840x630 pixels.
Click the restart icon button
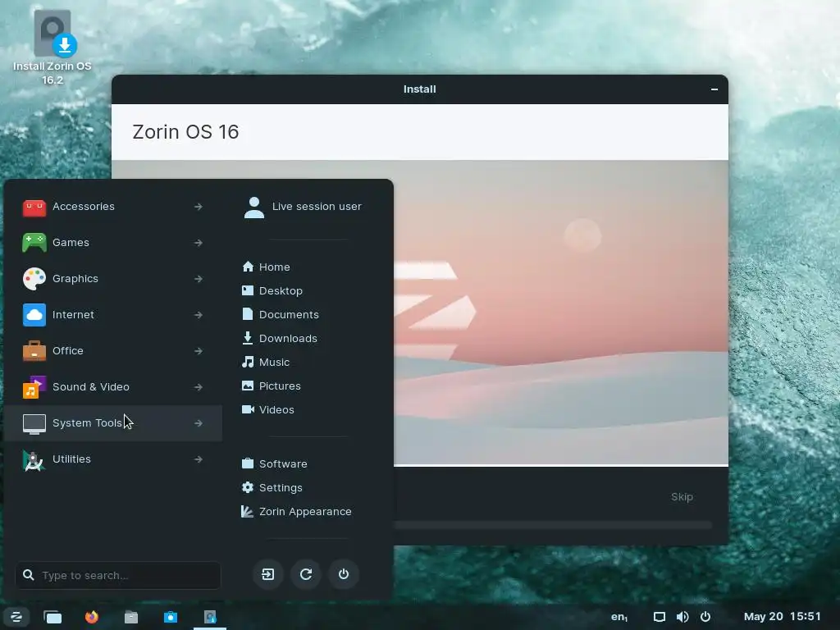click(306, 574)
